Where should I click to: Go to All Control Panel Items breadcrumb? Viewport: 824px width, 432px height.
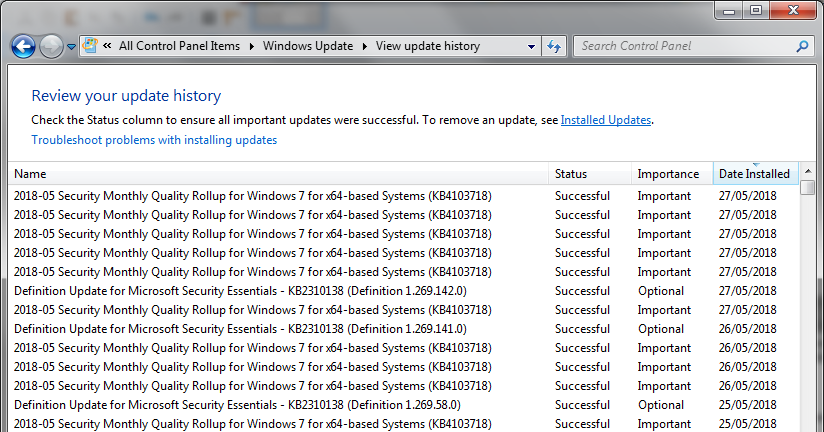pos(179,46)
